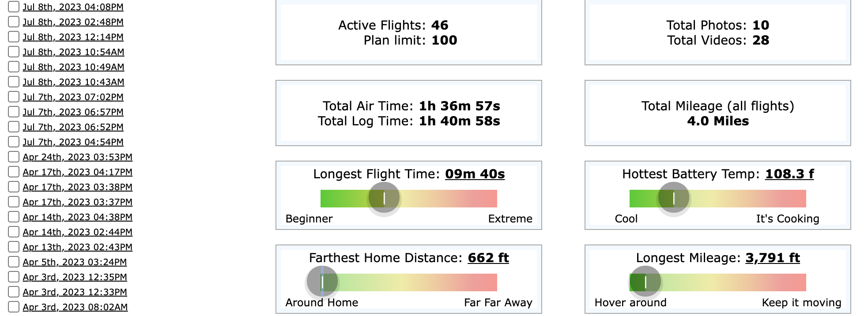Open the 3,791 ft longest mileage link

click(772, 258)
